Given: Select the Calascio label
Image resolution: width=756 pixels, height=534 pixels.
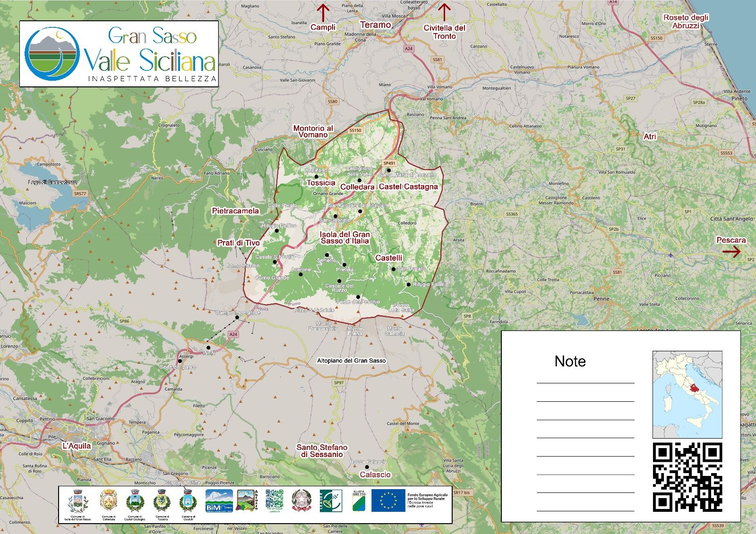Looking at the screenshot, I should point(375,475).
